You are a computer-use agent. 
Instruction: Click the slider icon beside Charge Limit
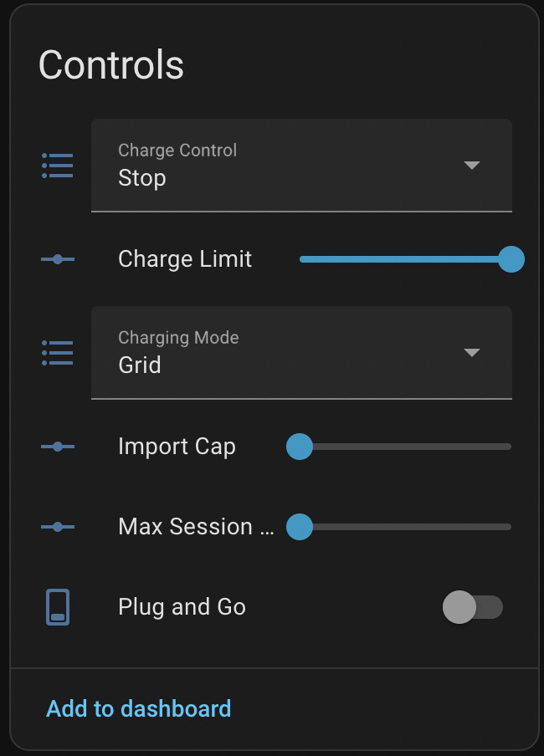[x=57, y=259]
